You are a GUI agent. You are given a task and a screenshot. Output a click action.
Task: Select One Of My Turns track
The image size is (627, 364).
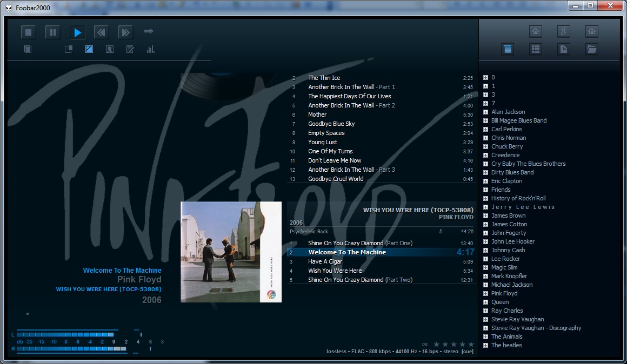[x=381, y=151]
